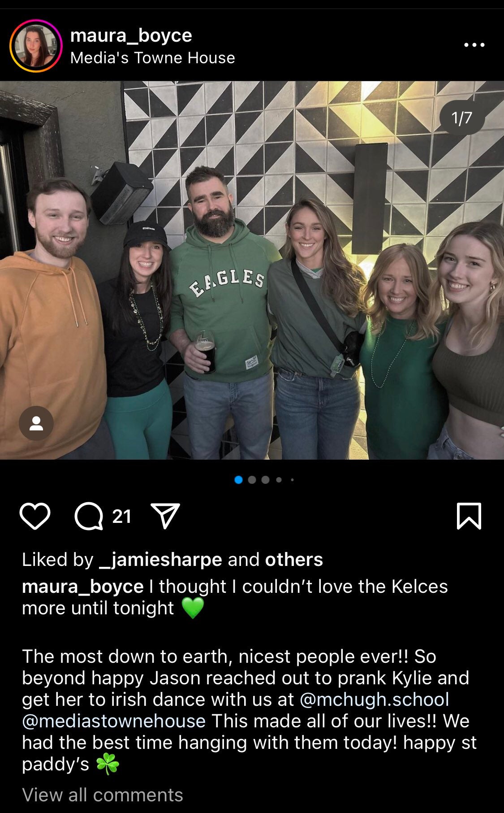Visit the @mediastownehouse mention
The image size is (504, 813).
pos(114,721)
